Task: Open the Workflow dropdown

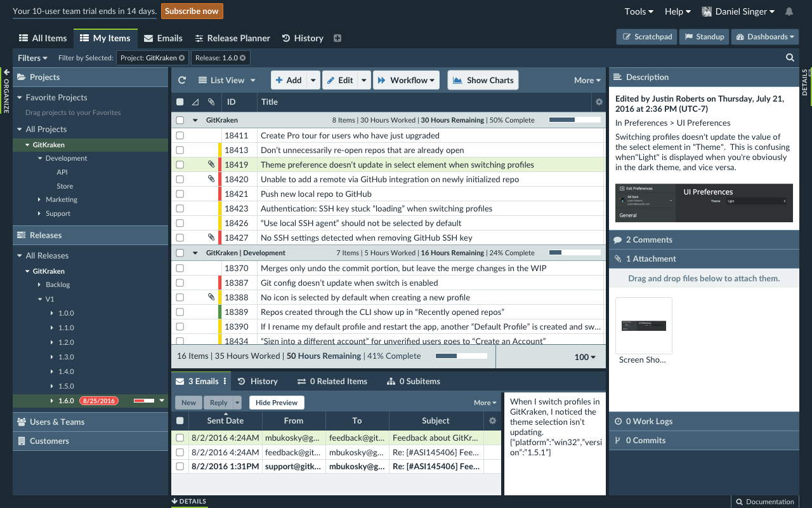Action: (x=406, y=80)
